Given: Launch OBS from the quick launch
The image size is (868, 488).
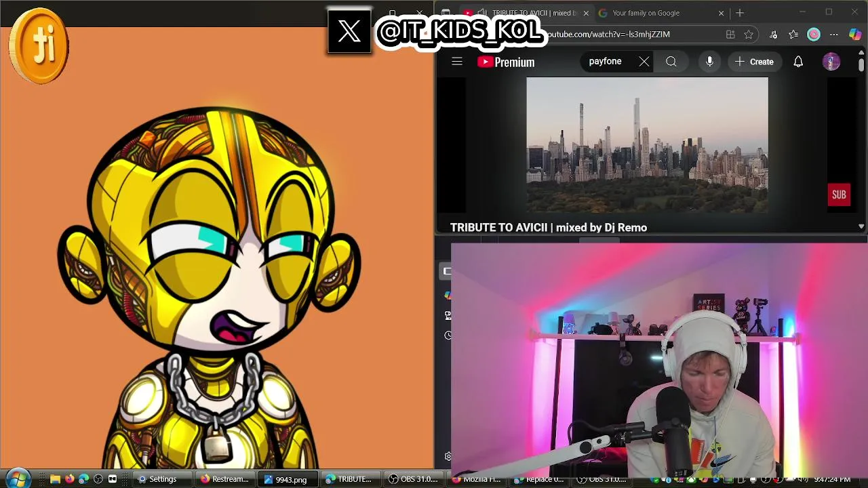Looking at the screenshot, I should (x=98, y=479).
